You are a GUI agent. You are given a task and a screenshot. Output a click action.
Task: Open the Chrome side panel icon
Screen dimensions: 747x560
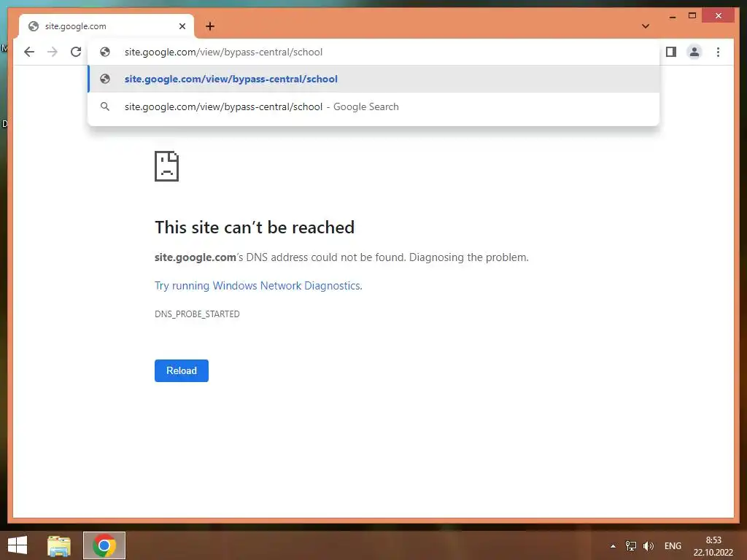coord(671,52)
